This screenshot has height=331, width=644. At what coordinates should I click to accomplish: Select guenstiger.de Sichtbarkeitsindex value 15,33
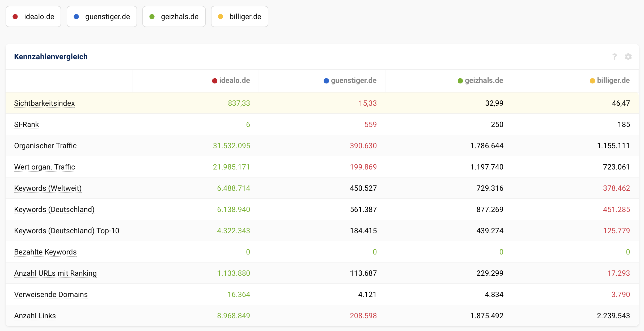coord(368,103)
